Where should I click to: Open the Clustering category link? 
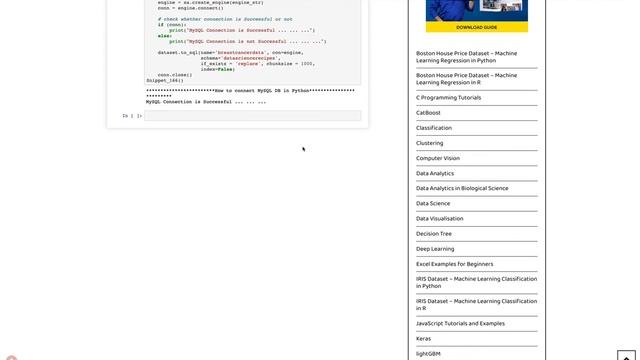pos(429,143)
